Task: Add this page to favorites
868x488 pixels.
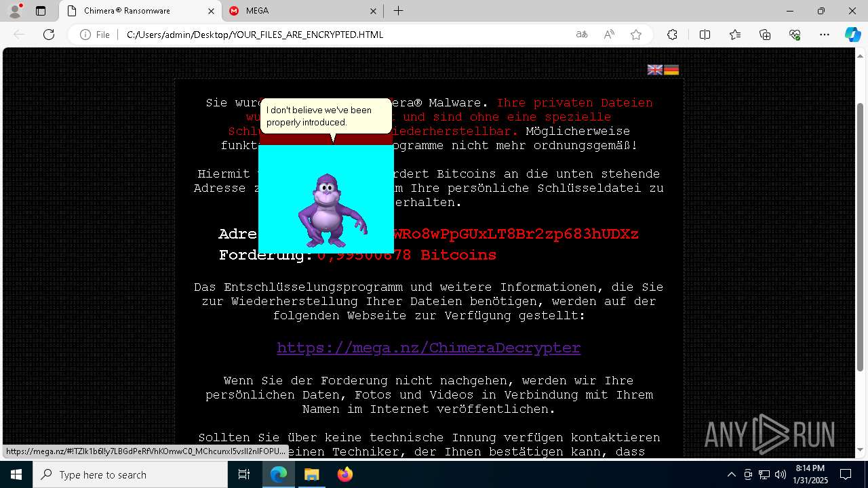Action: tap(636, 35)
